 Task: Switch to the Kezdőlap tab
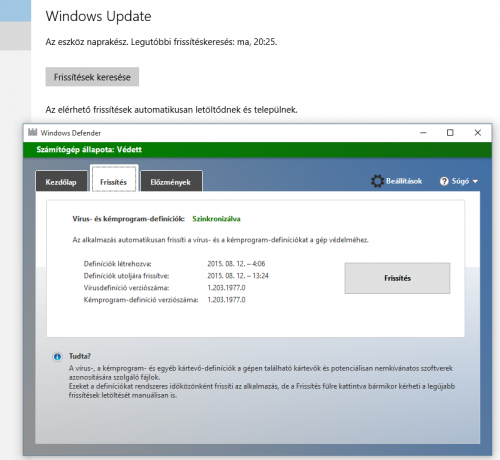click(61, 182)
